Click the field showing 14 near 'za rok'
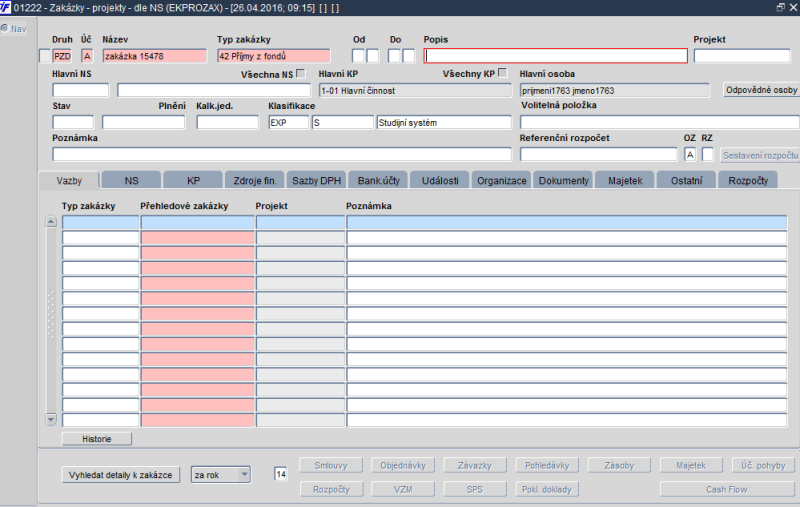Viewport: 800px width, 507px height. click(x=281, y=474)
